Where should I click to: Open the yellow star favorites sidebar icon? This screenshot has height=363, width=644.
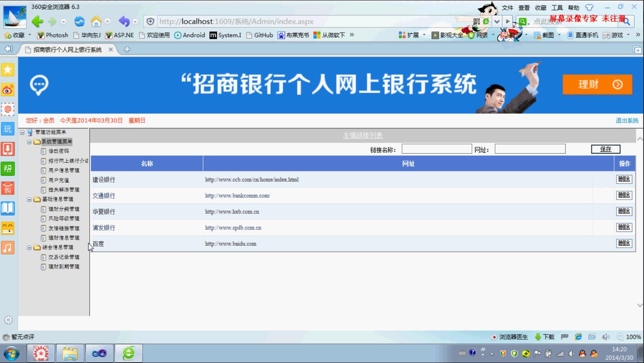click(x=8, y=70)
